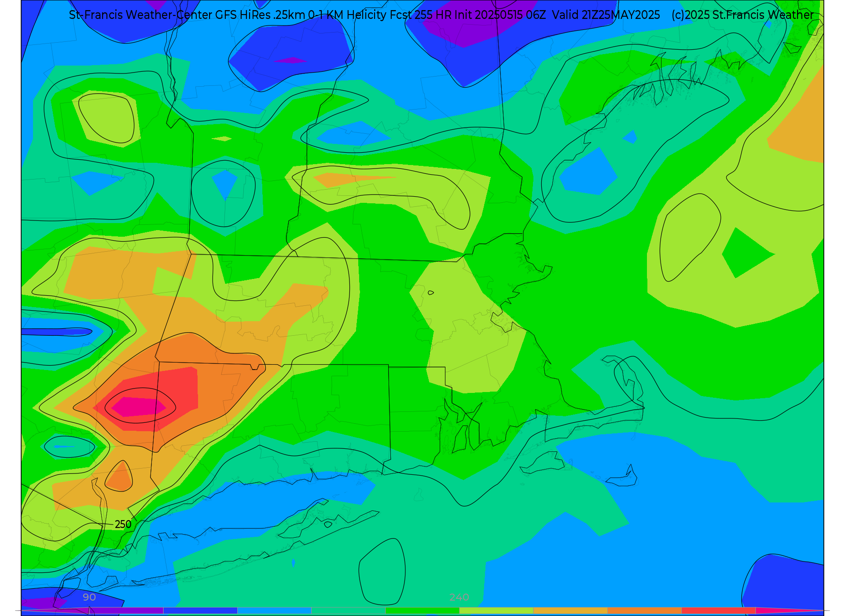This screenshot has height=616, width=845.
Task: Click the red color bar segment
Action: (x=719, y=611)
